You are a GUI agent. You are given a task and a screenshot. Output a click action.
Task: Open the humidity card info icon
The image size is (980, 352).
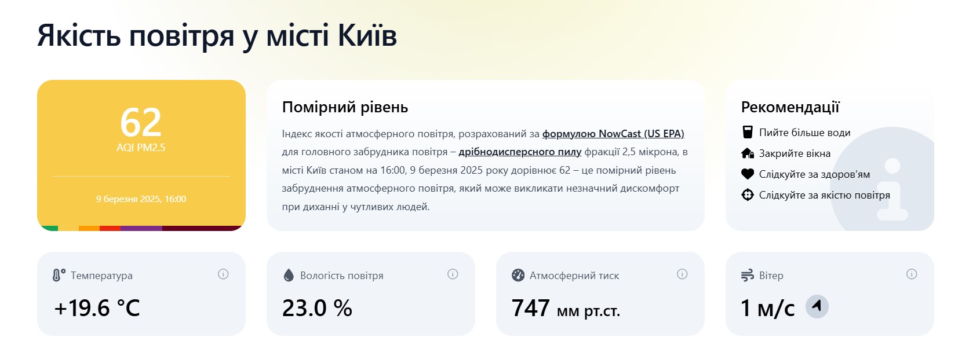pos(453,274)
